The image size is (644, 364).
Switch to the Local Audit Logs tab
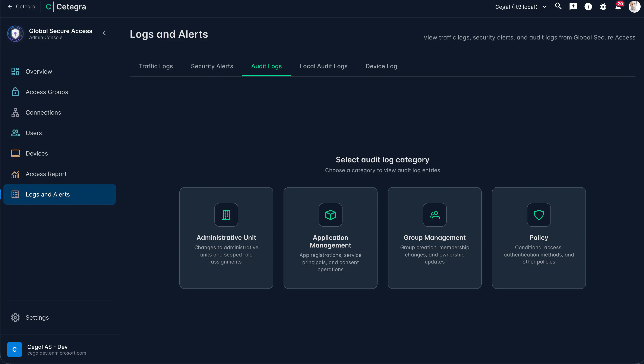(323, 66)
